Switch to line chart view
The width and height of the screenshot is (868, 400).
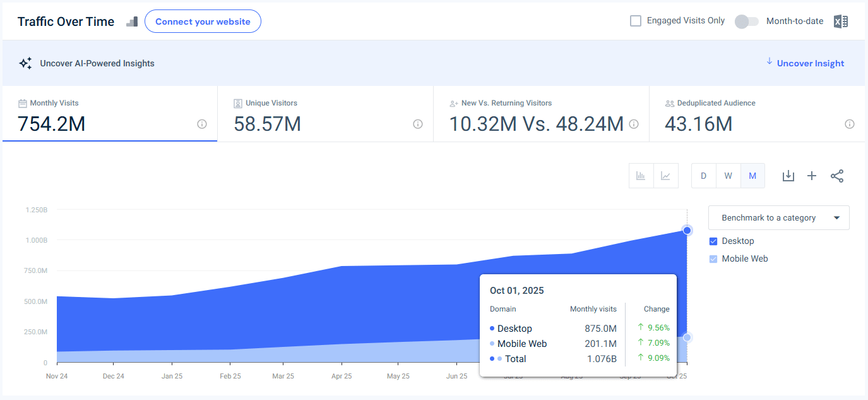tap(666, 176)
